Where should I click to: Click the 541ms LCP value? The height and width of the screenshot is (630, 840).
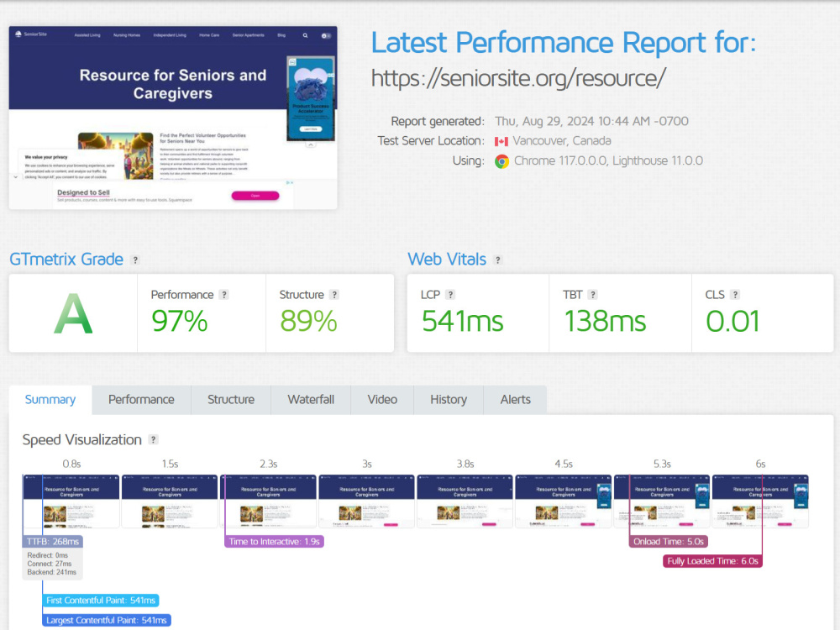pos(462,322)
